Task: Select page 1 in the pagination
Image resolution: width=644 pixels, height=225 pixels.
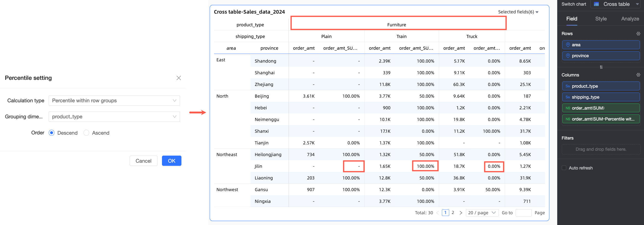Action: (x=445, y=213)
